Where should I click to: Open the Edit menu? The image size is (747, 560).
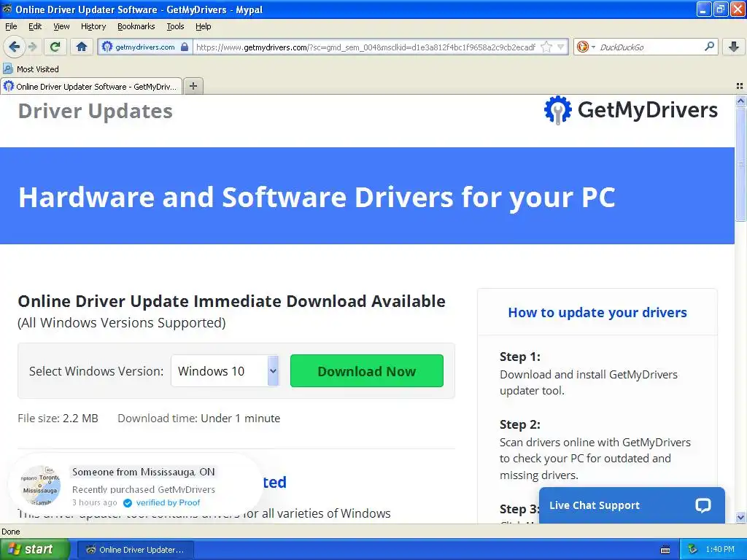pos(35,26)
